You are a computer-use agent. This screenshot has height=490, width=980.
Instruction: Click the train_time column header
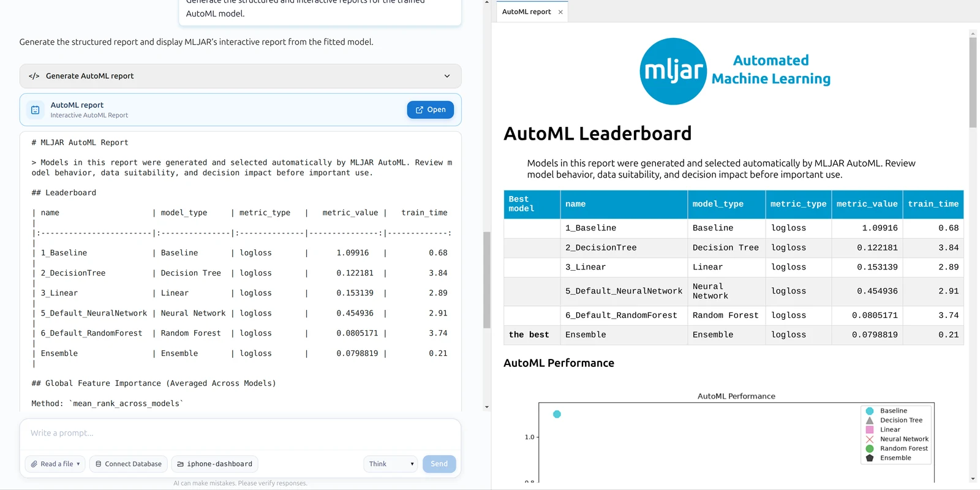(933, 204)
